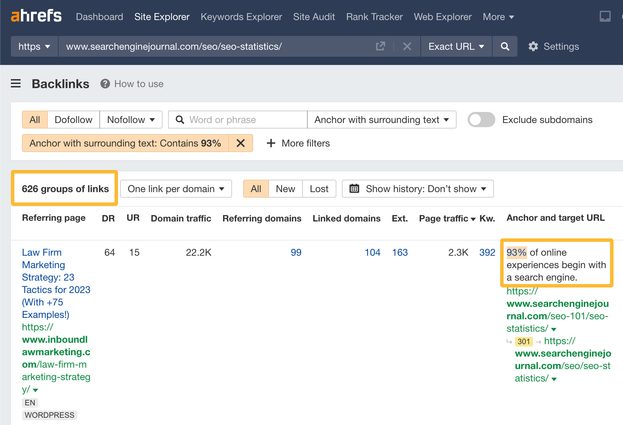Remove the 'Contains 93%' filter
The width and height of the screenshot is (623, 425).
pos(240,143)
